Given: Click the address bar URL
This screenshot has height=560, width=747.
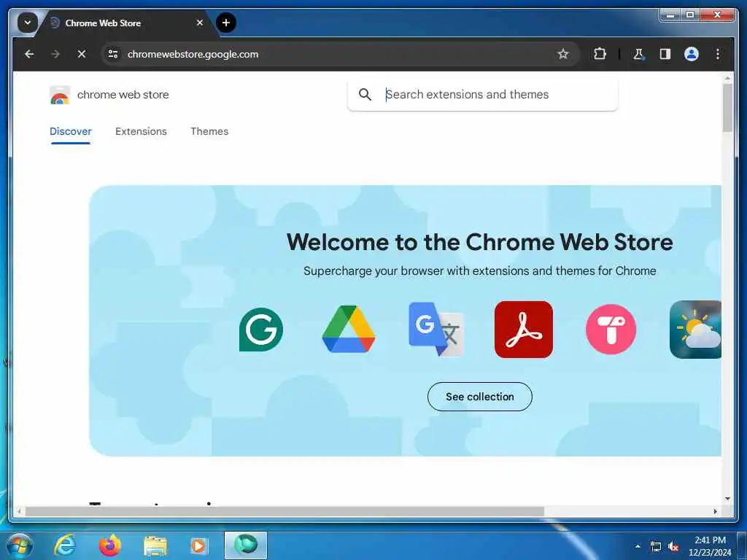Looking at the screenshot, I should pyautogui.click(x=193, y=54).
